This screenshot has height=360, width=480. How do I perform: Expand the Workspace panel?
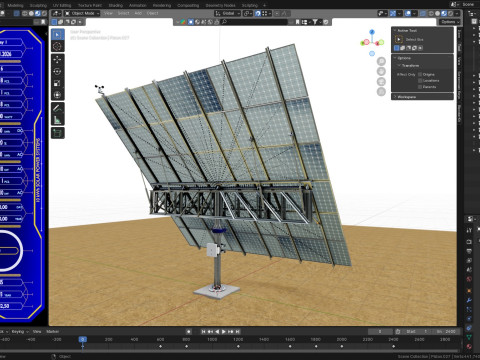395,97
